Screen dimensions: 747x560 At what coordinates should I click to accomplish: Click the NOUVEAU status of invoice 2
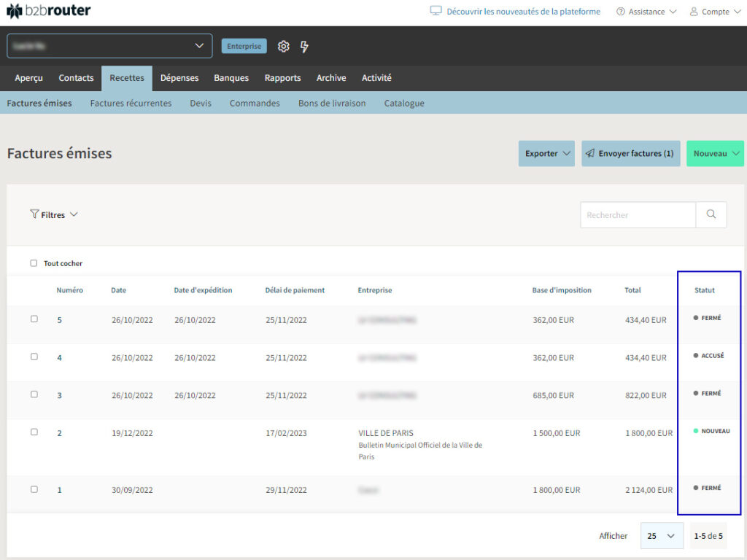(712, 431)
